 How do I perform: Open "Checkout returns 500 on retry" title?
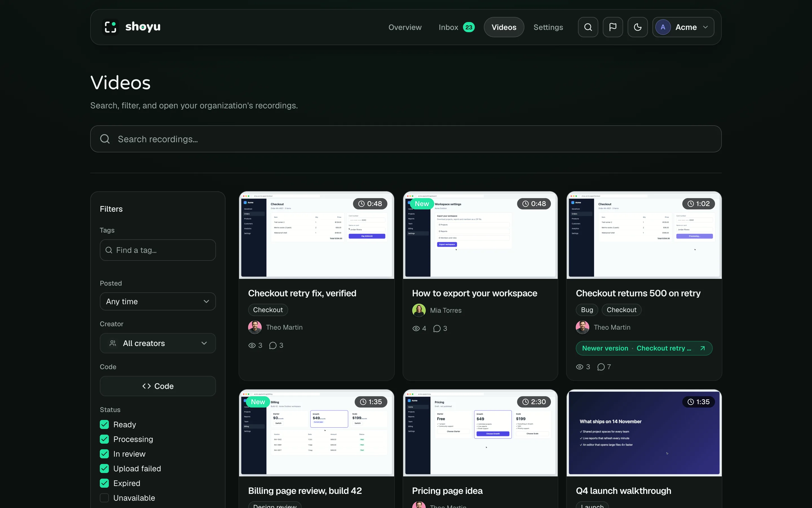638,293
